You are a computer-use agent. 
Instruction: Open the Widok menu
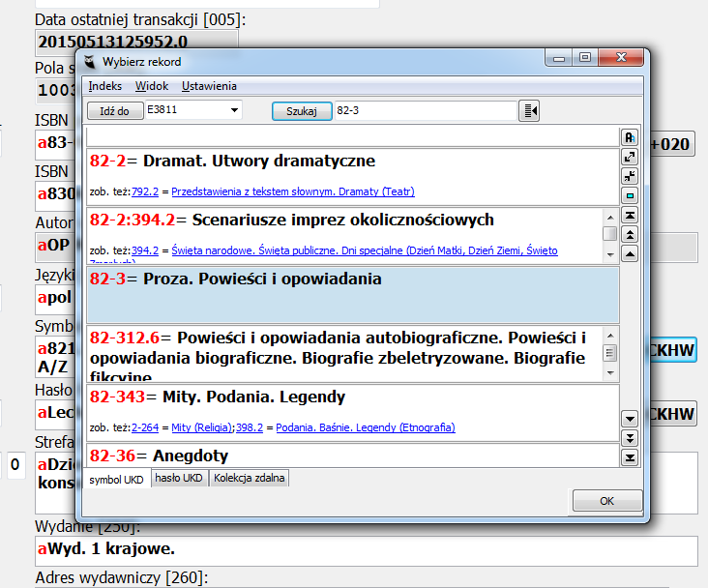pyautogui.click(x=152, y=86)
